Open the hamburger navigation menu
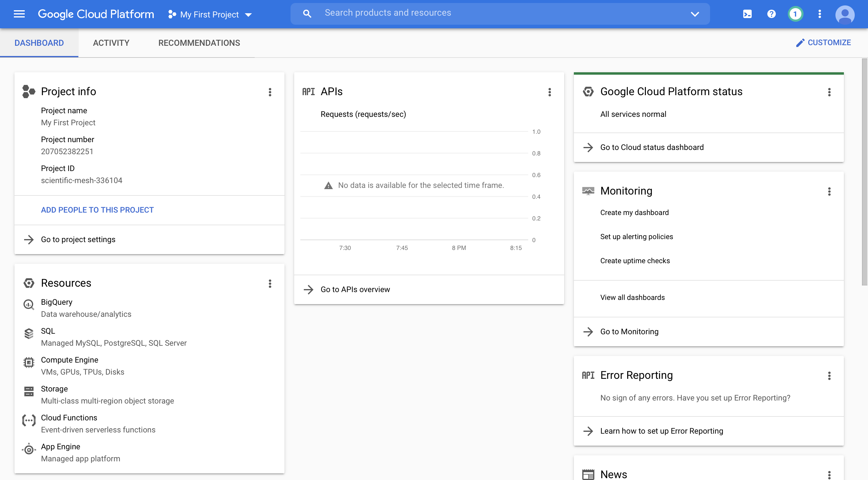Viewport: 868px width, 480px height. pyautogui.click(x=19, y=14)
